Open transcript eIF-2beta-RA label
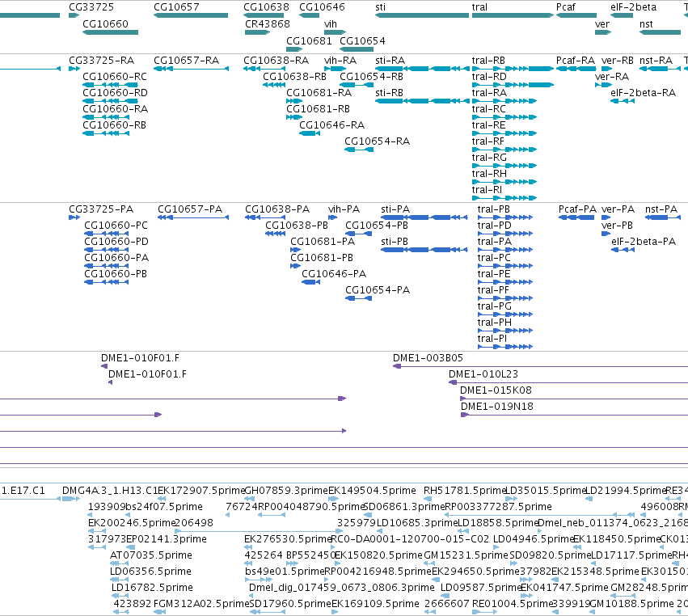The height and width of the screenshot is (616, 688). [643, 93]
